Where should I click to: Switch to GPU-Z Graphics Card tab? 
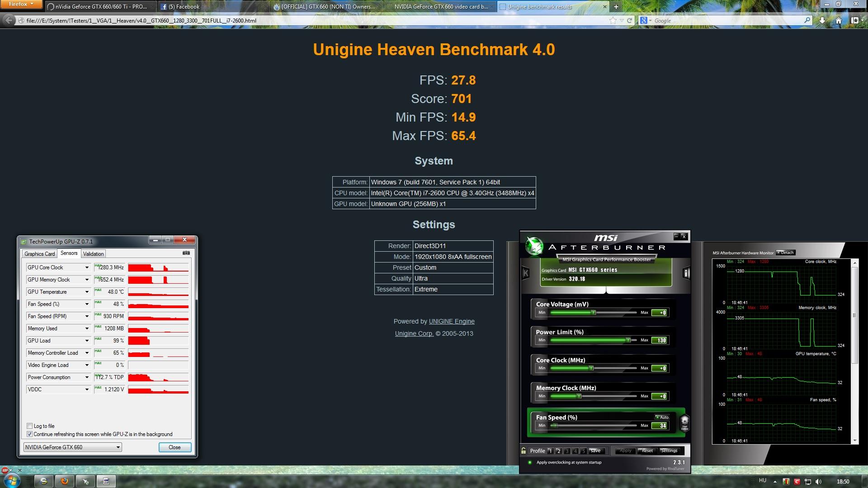click(40, 253)
